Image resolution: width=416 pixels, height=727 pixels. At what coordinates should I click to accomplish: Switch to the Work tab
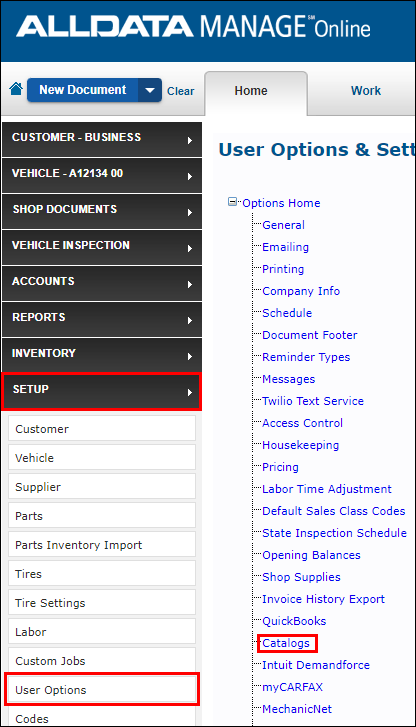tap(365, 91)
